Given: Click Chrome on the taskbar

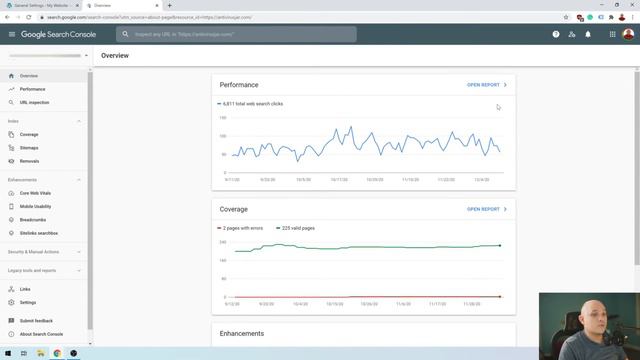Looking at the screenshot, I should 57,353.
